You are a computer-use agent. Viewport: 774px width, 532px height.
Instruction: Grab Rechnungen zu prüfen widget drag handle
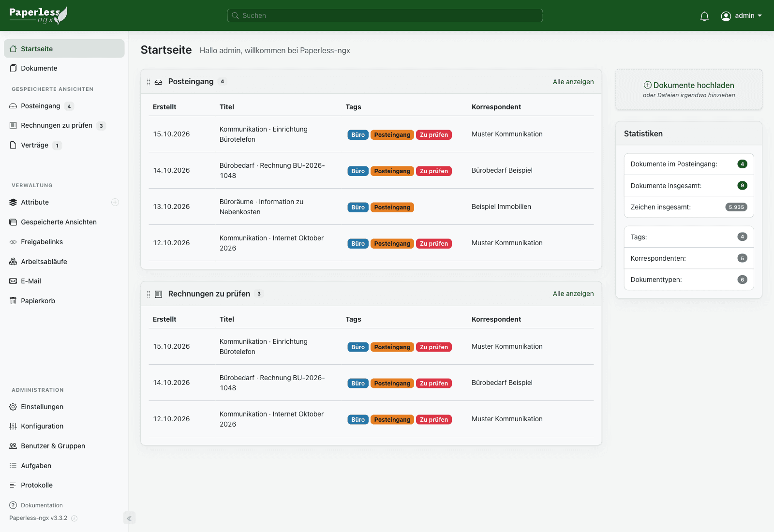tap(149, 294)
